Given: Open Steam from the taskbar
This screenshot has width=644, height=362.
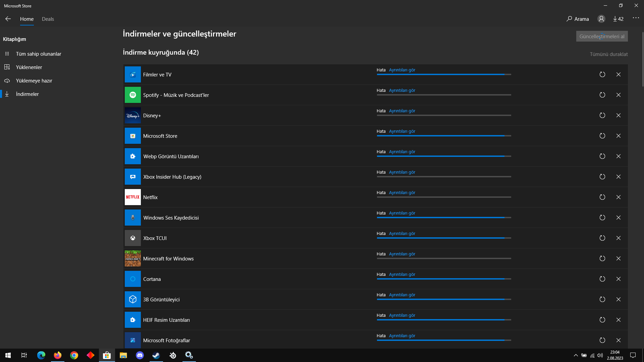Looking at the screenshot, I should tap(156, 355).
